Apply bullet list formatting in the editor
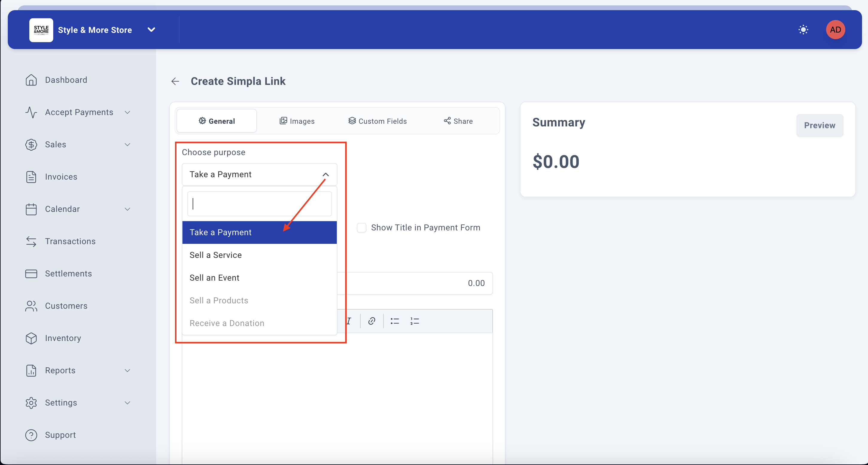Image resolution: width=868 pixels, height=465 pixels. (x=395, y=321)
